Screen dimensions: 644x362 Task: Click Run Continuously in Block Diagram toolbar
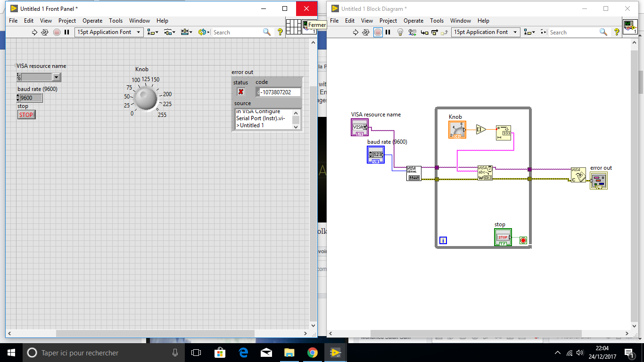click(366, 32)
